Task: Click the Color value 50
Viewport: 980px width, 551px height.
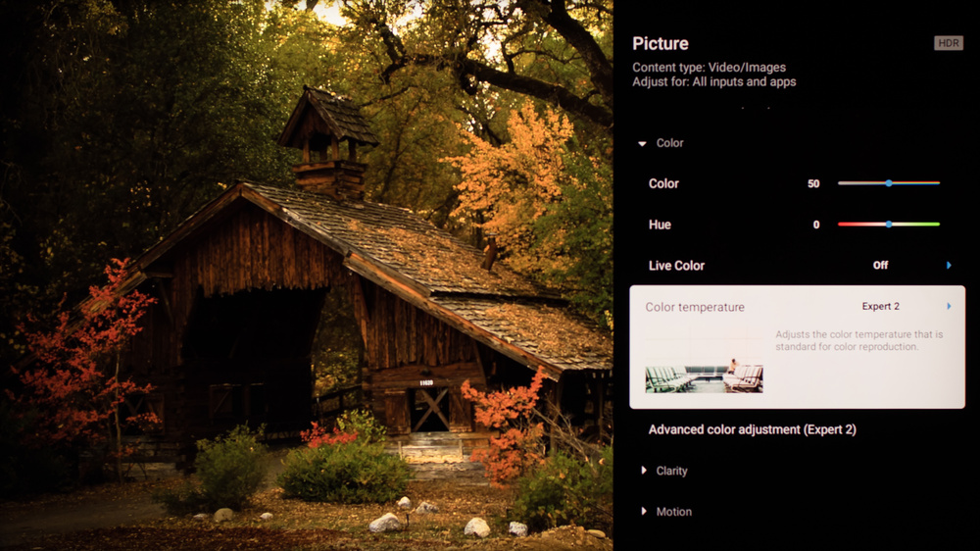Action: point(813,184)
